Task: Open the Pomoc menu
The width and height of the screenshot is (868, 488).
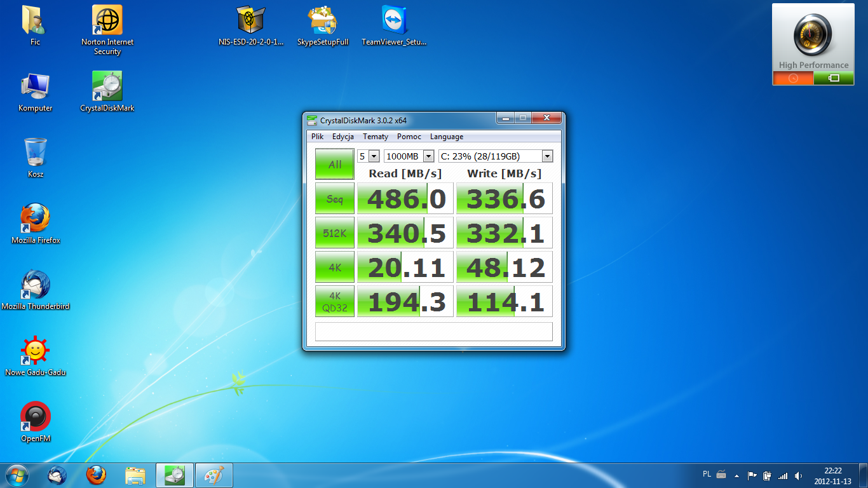Action: 409,137
